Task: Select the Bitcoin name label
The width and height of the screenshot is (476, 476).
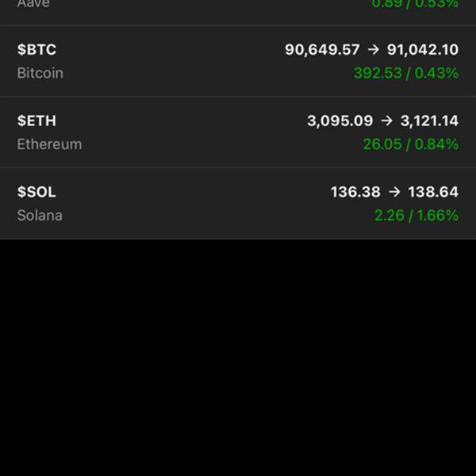Action: pyautogui.click(x=40, y=73)
